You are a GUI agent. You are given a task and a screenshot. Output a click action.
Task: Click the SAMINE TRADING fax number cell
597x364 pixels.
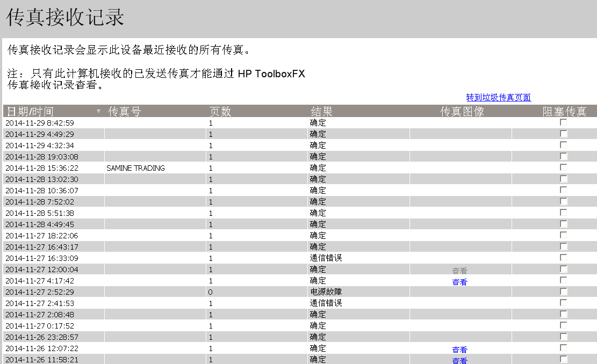click(x=135, y=168)
